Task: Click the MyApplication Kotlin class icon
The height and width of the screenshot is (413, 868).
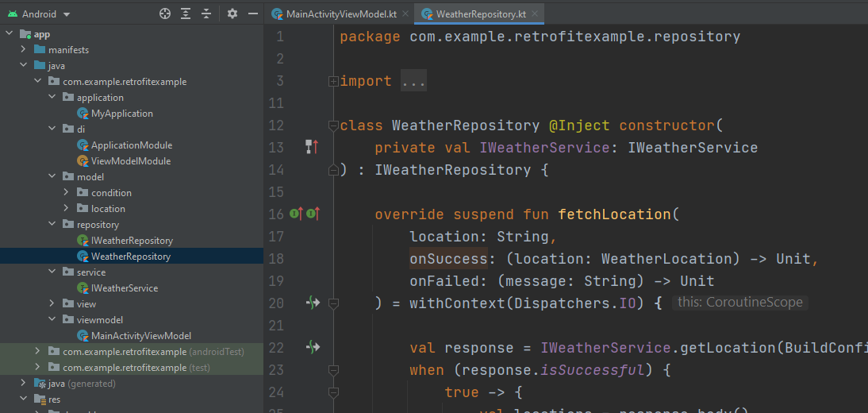Action: (83, 113)
